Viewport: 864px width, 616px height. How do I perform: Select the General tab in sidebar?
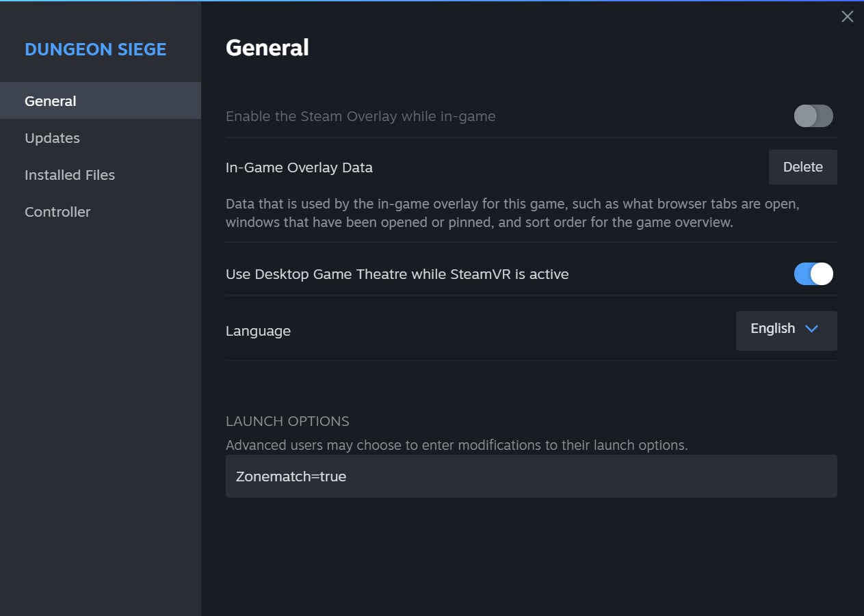point(51,101)
